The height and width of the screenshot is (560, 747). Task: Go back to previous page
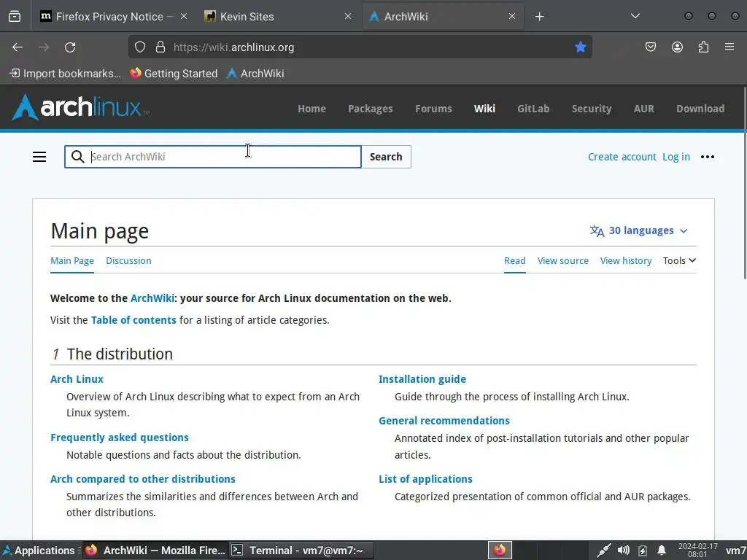click(x=18, y=47)
